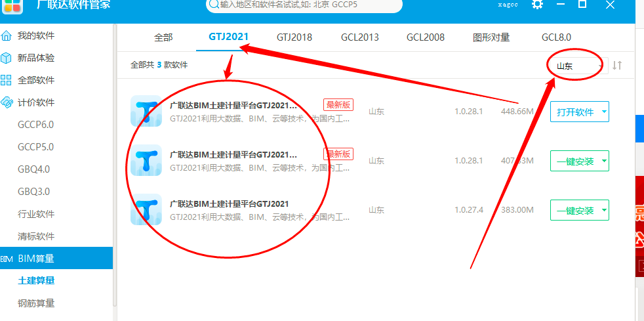Expand the 一键安装 arrow for version 1.0.27.4
Screen dimensions: 644x321
pyautogui.click(x=604, y=210)
